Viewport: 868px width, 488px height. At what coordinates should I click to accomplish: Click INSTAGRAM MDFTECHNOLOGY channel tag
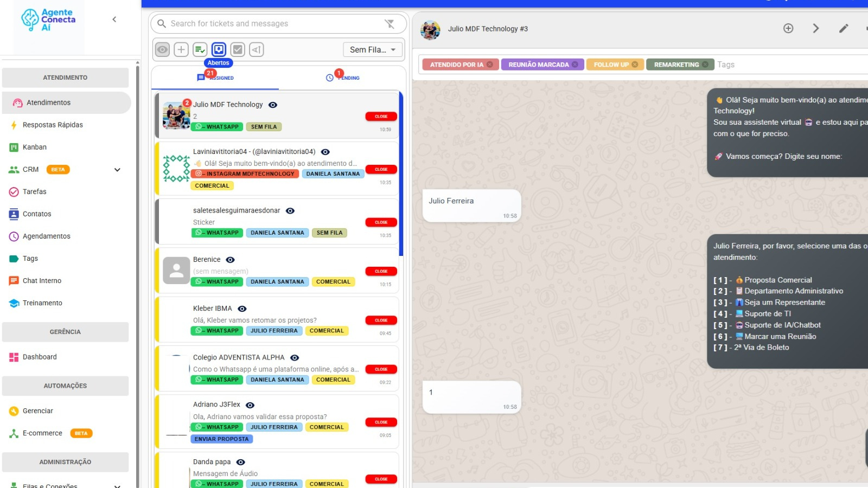click(245, 174)
